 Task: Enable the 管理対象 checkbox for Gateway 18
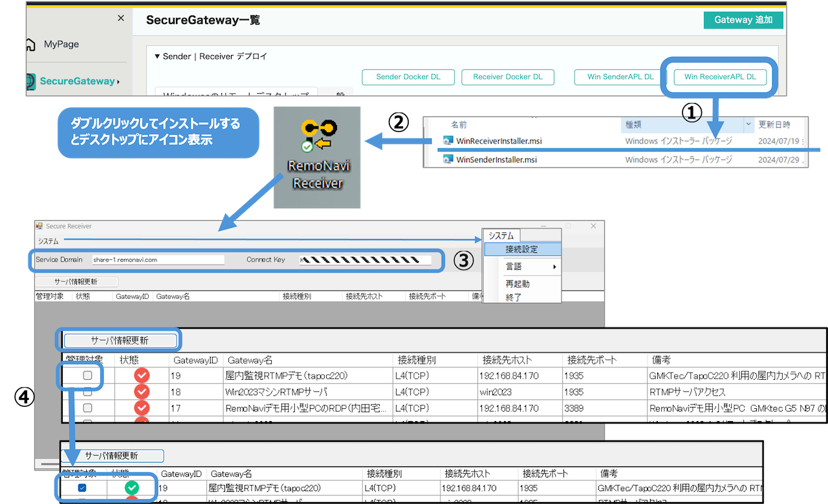pos(87,391)
